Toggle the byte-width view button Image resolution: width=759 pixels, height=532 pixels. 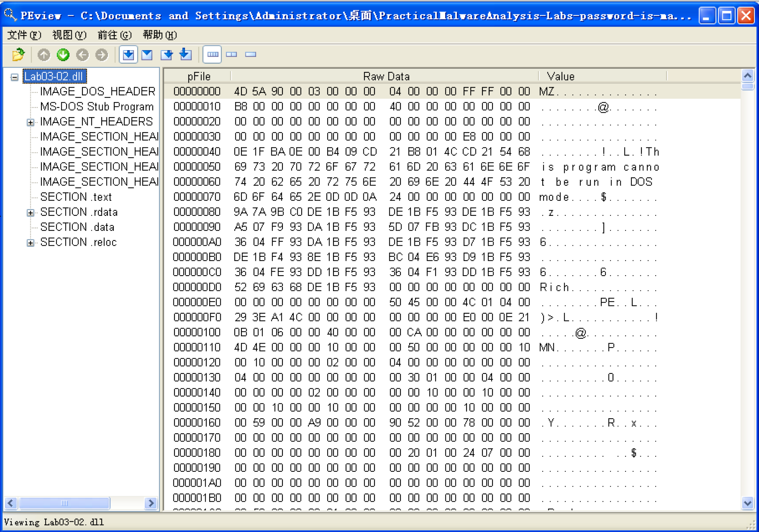[212, 55]
